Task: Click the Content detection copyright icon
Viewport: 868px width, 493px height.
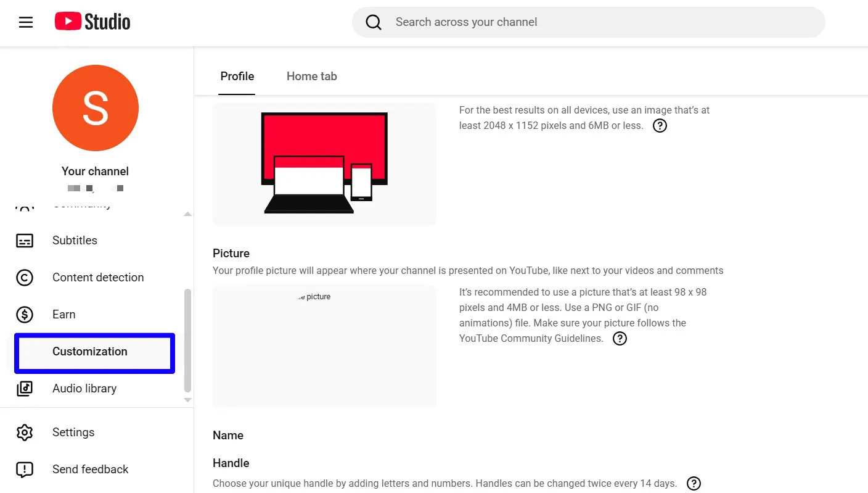Action: click(x=25, y=278)
